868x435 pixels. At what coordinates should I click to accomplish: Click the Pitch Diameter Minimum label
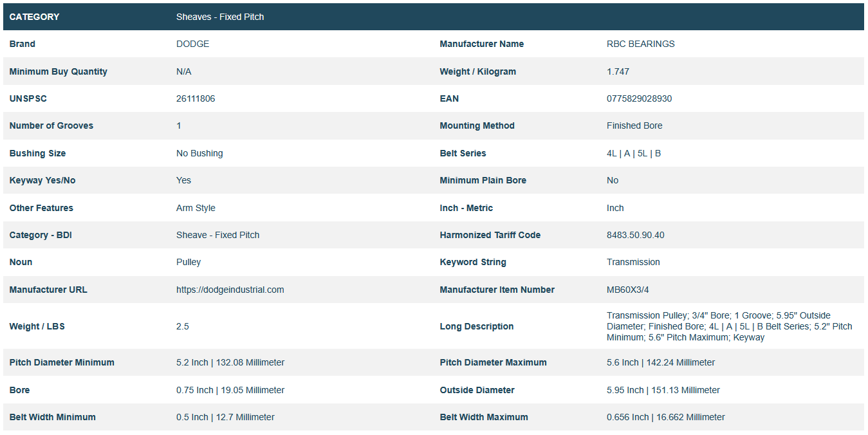[x=62, y=362]
